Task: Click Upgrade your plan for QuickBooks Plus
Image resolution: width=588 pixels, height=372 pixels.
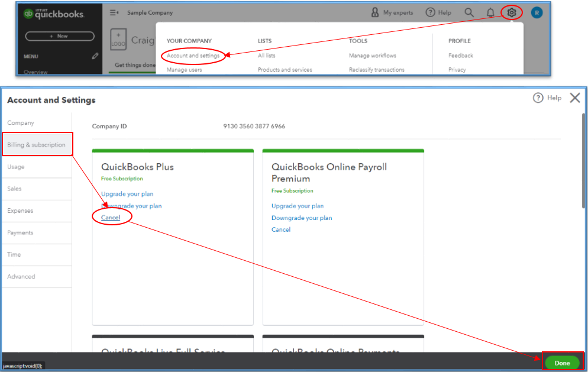Action: coord(127,194)
